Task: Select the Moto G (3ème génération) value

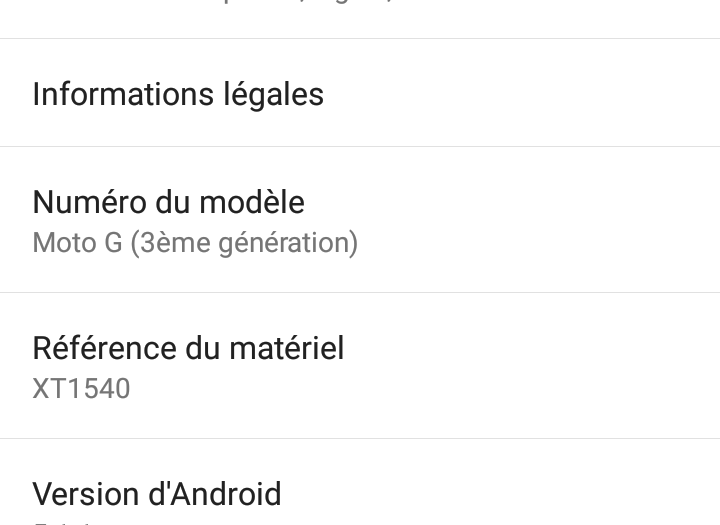Action: coord(195,242)
